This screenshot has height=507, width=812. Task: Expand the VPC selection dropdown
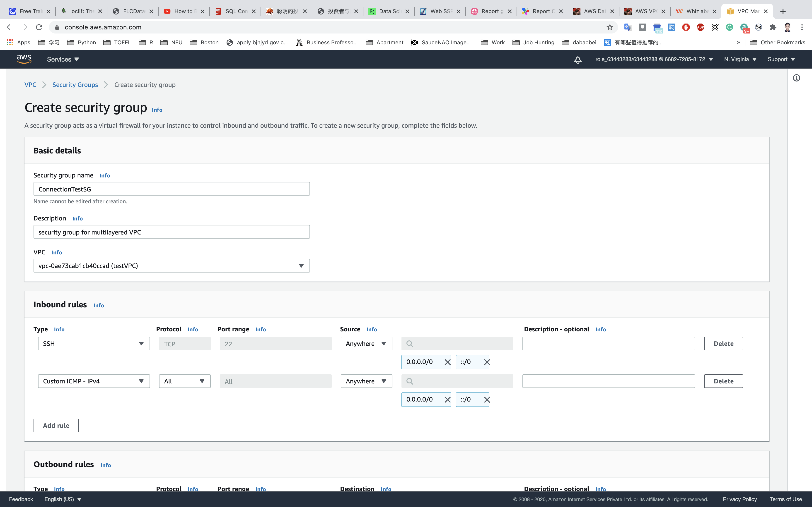172,265
